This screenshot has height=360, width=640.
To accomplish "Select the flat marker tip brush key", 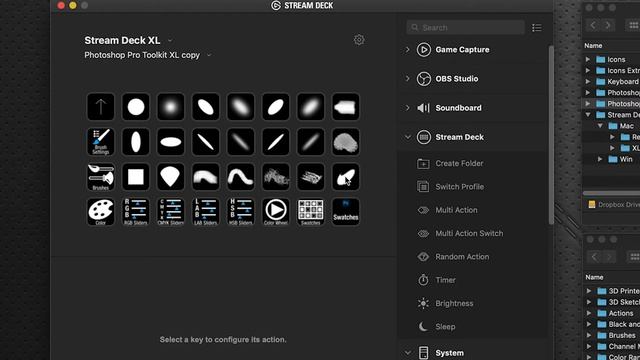I will [346, 107].
